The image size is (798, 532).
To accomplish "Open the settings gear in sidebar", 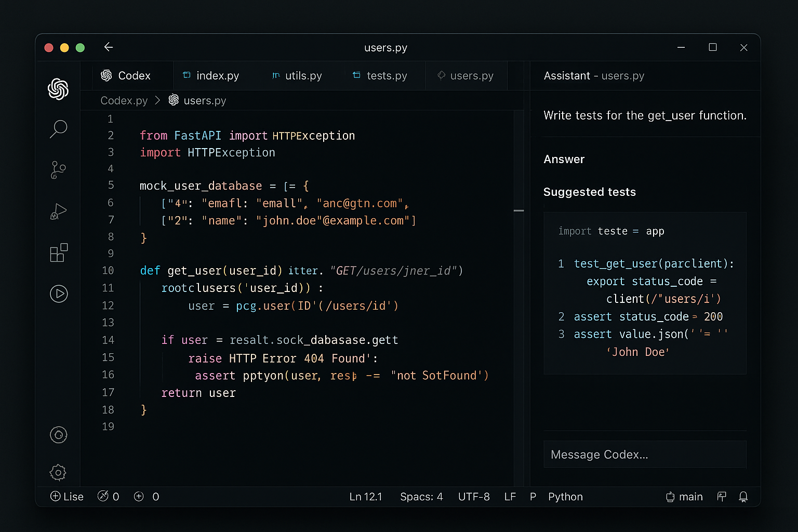I will pos(58,472).
